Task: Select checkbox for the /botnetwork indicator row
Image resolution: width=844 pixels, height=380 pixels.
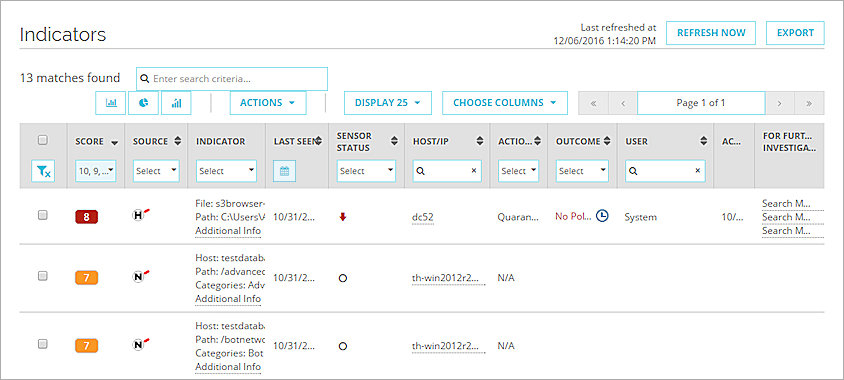Action: [43, 344]
